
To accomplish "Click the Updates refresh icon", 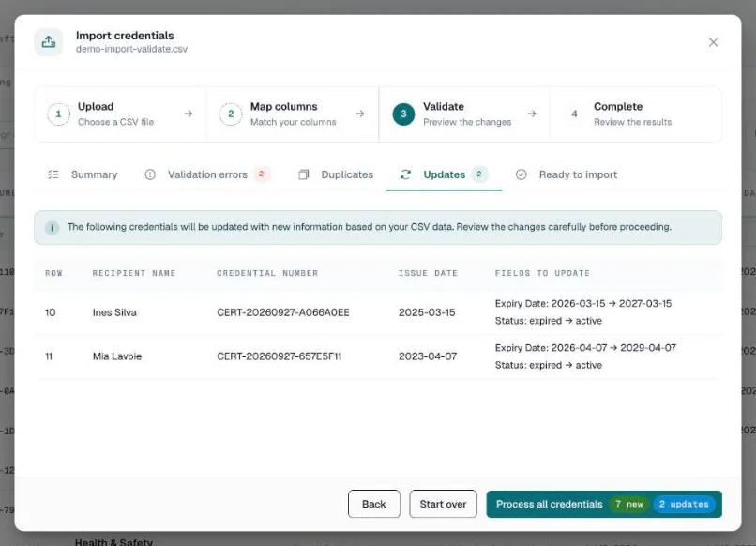I will click(405, 174).
